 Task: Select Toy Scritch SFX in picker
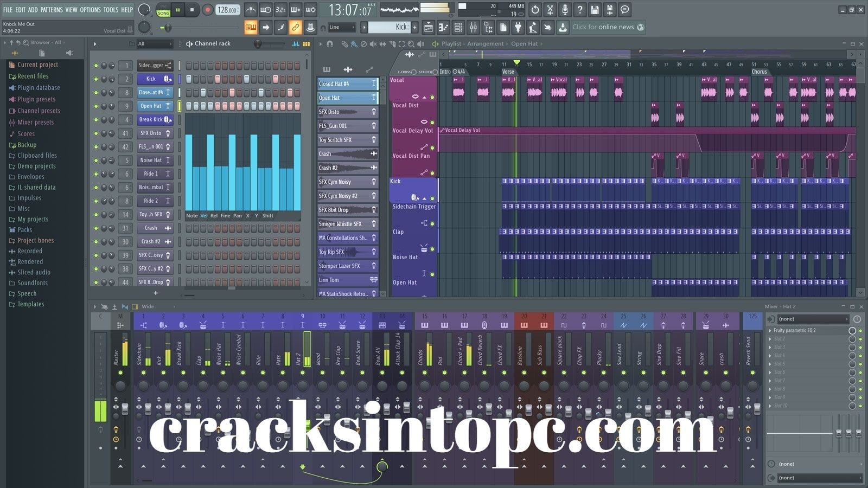[x=348, y=140]
